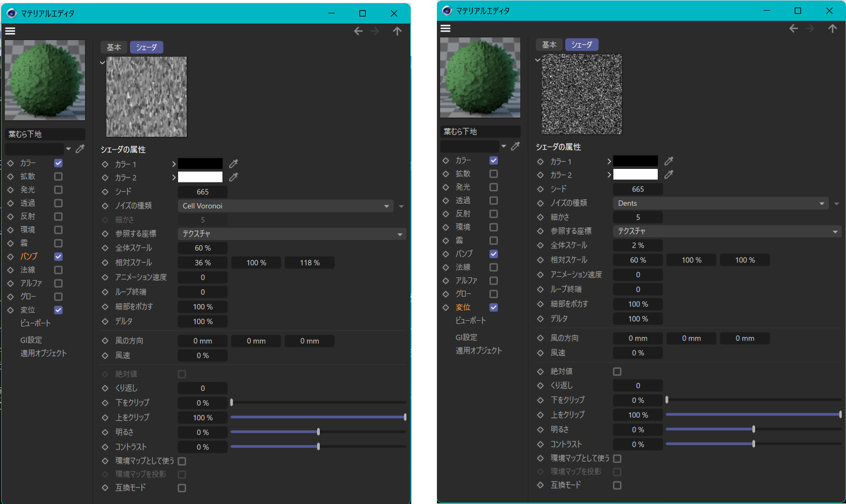The image size is (846, 504).
Task: Click the up arrow in the Cell Voronoi editor
Action: [397, 32]
